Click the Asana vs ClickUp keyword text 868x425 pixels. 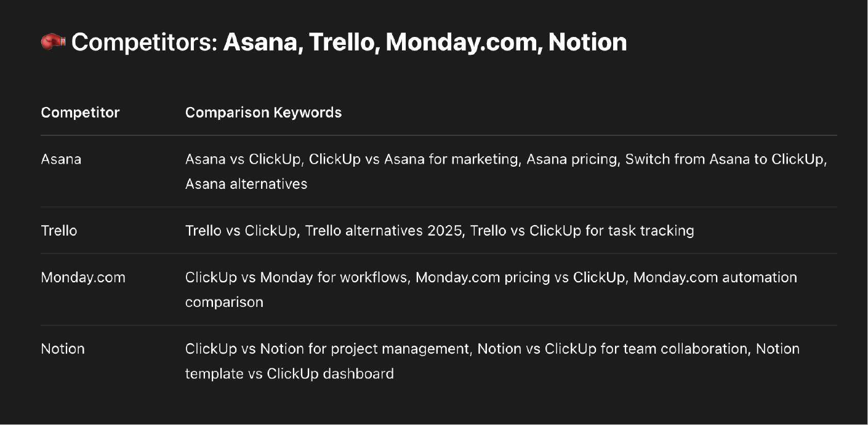[243, 159]
